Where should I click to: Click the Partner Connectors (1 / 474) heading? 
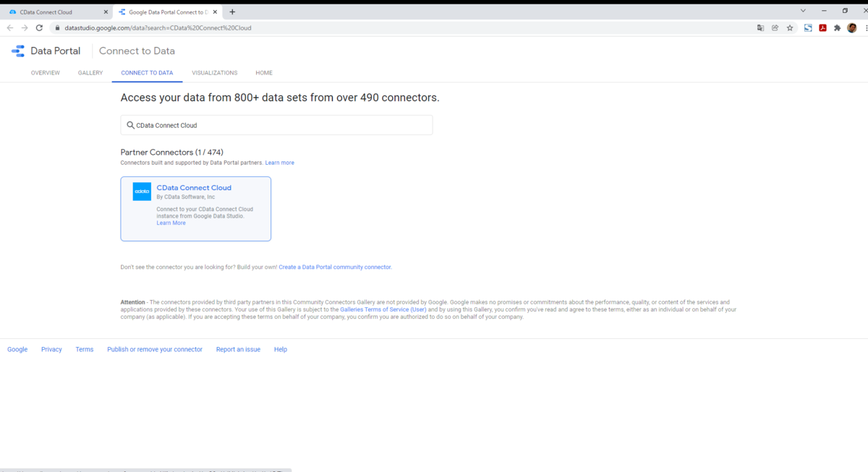tap(171, 153)
